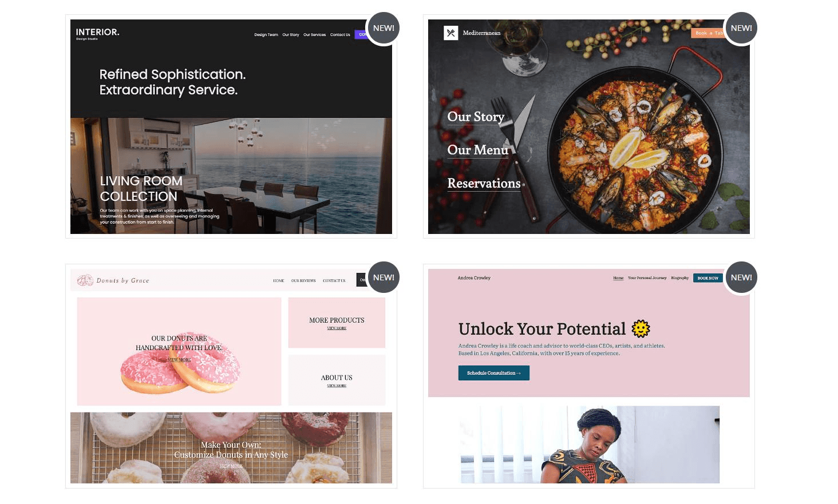Click the INTERIOR. logo text
This screenshot has width=838, height=504.
pyautogui.click(x=97, y=32)
